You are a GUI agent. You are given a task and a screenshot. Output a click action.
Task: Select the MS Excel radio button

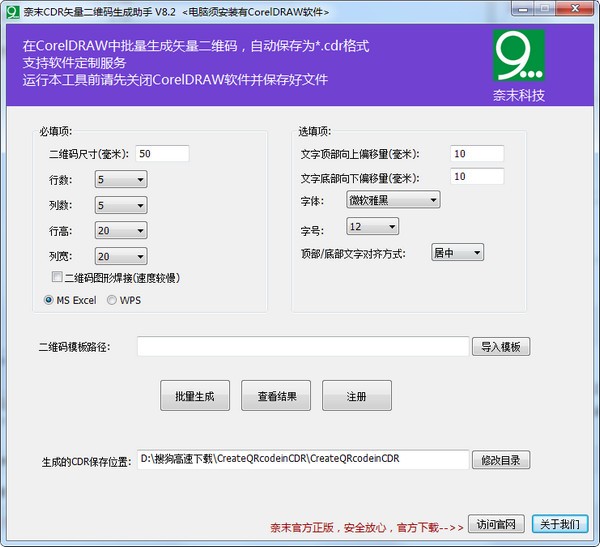(x=49, y=300)
